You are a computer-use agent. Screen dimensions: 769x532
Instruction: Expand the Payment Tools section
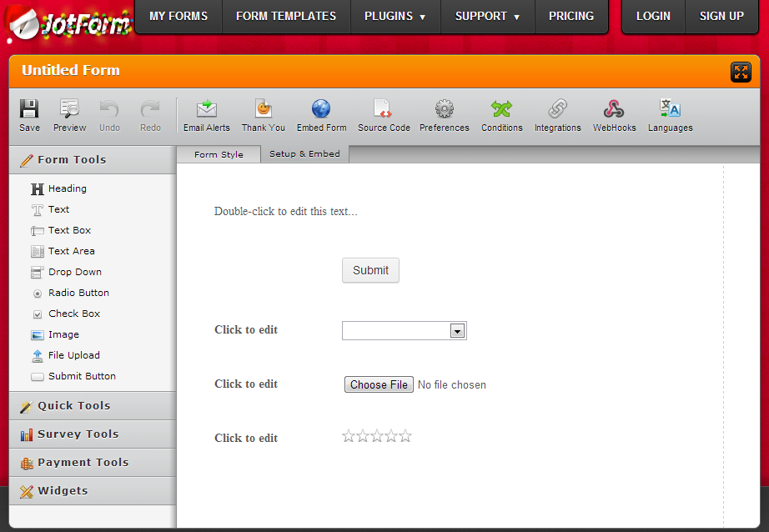(x=93, y=463)
